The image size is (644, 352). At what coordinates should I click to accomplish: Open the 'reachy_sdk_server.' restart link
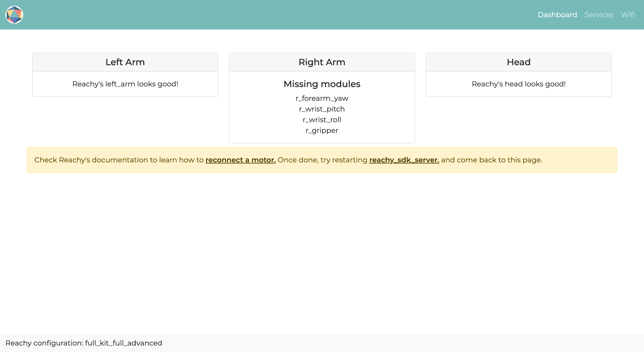(404, 160)
